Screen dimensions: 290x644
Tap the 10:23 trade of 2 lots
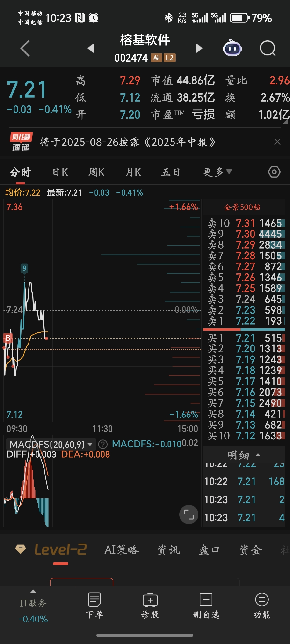click(x=244, y=500)
